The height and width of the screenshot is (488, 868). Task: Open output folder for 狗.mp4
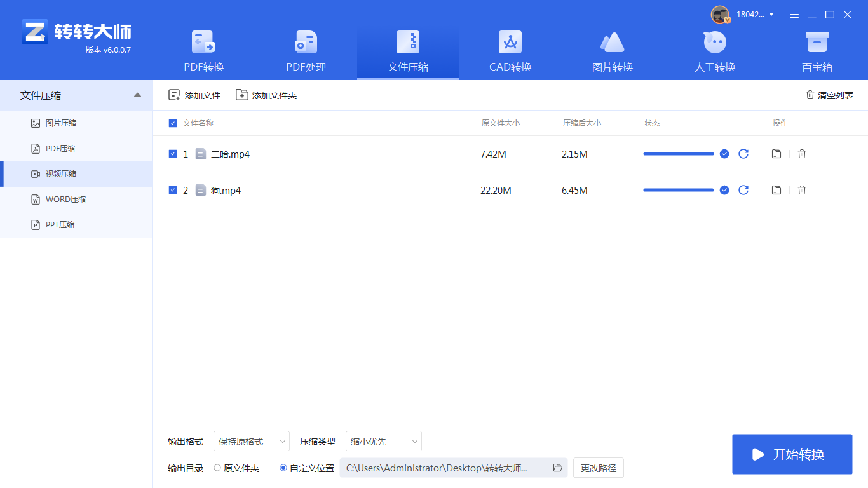click(x=776, y=190)
